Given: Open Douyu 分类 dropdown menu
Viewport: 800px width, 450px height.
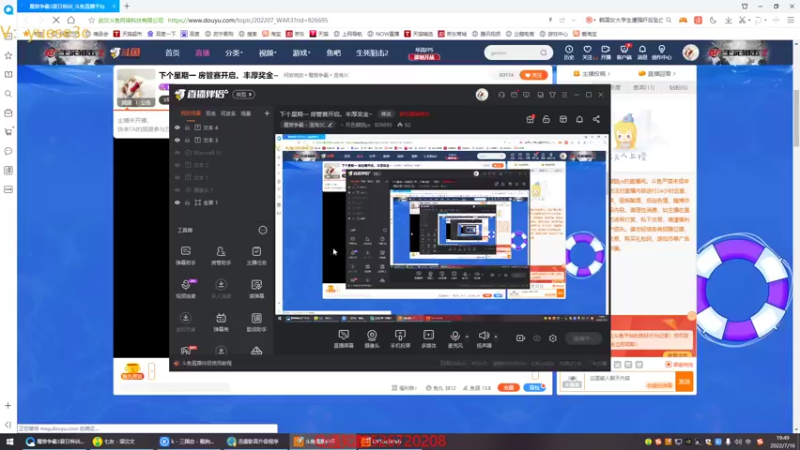Looking at the screenshot, I should coord(234,53).
